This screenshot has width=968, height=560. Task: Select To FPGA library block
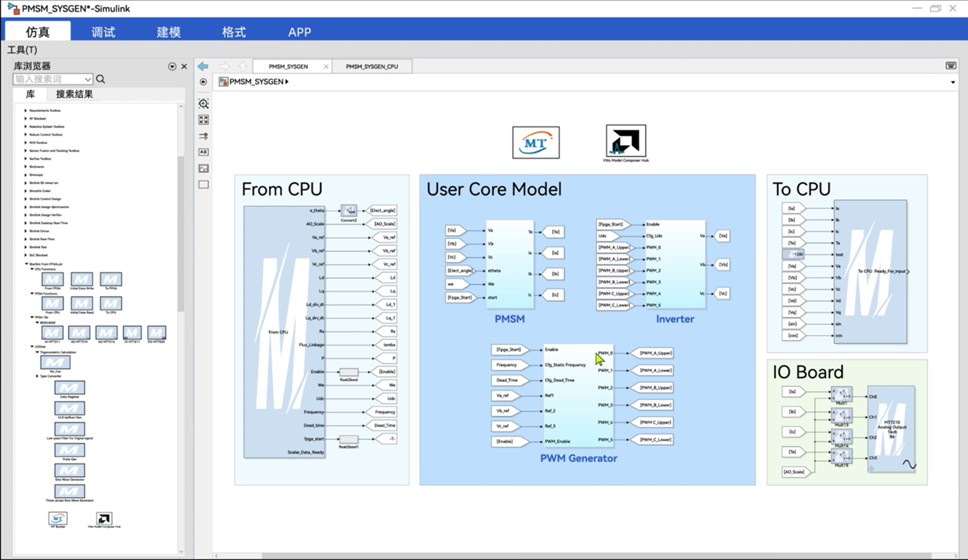click(111, 279)
